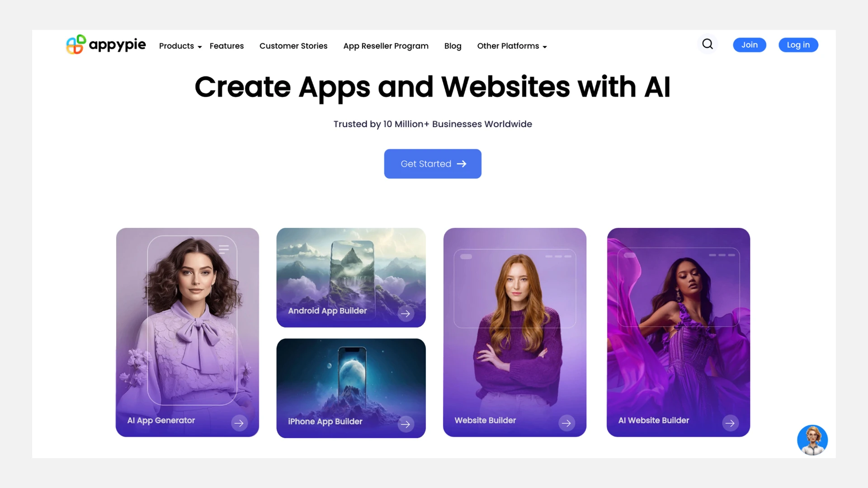Click the arrow on AI App Generator card
The width and height of the screenshot is (868, 488).
point(239,423)
